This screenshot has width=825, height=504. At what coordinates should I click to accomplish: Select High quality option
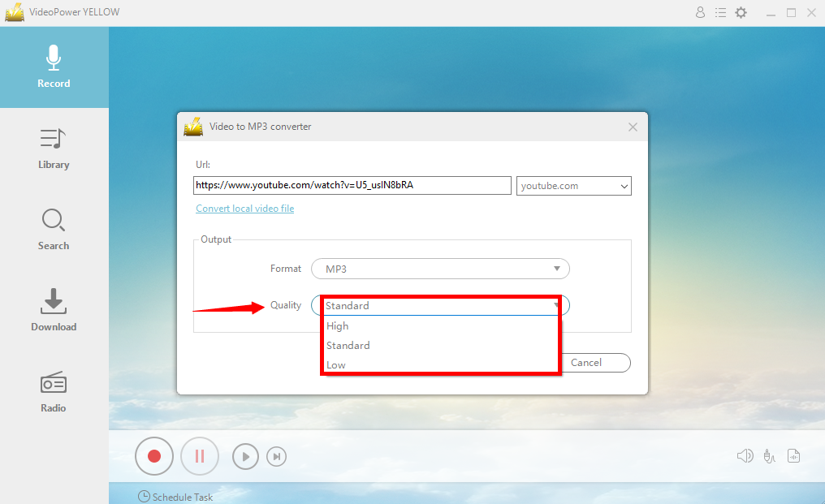(338, 326)
